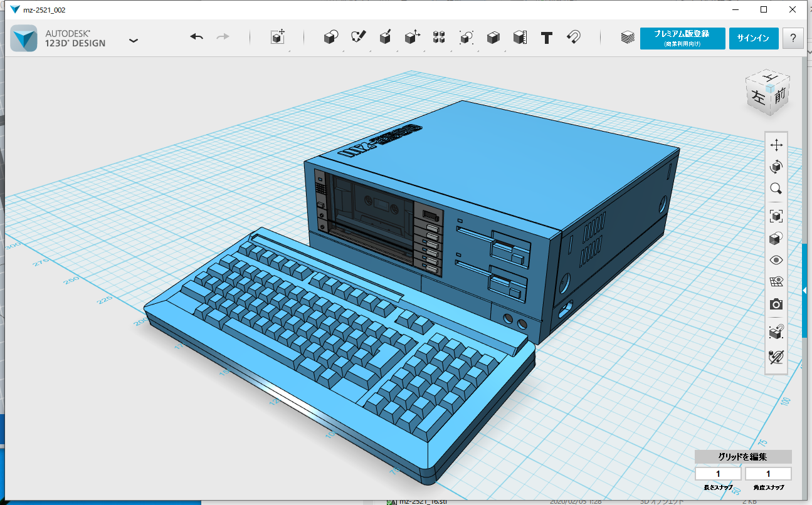812x505 pixels.
Task: Open the menu chevron beside the 123D logo
Action: pyautogui.click(x=133, y=39)
